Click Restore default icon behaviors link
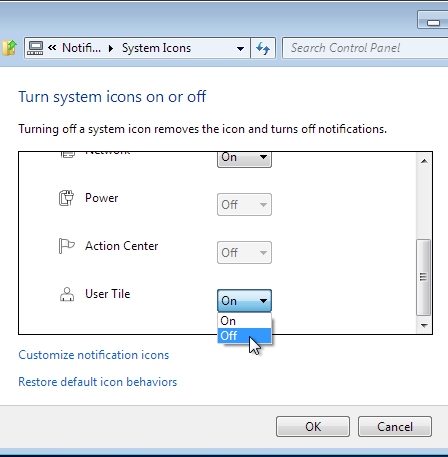 [x=98, y=382]
